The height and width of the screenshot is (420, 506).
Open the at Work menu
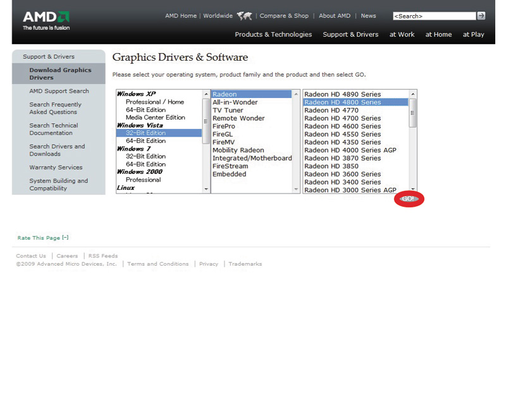click(x=402, y=35)
